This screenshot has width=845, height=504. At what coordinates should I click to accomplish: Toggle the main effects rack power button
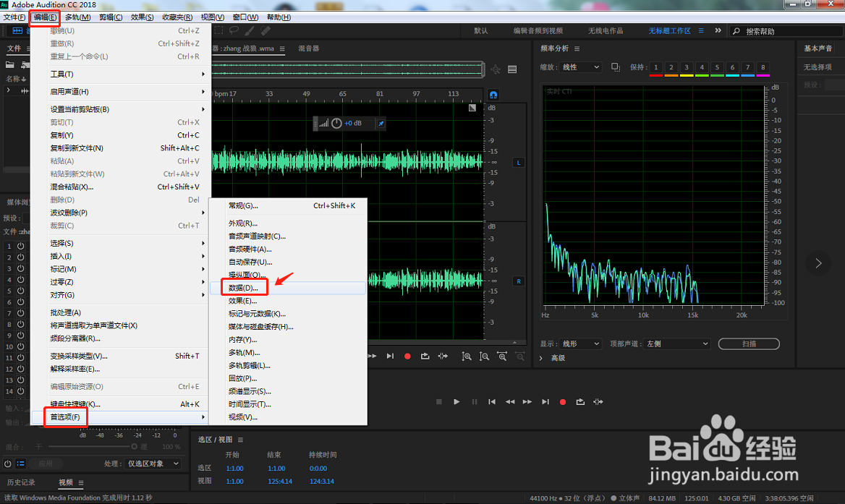[7, 464]
